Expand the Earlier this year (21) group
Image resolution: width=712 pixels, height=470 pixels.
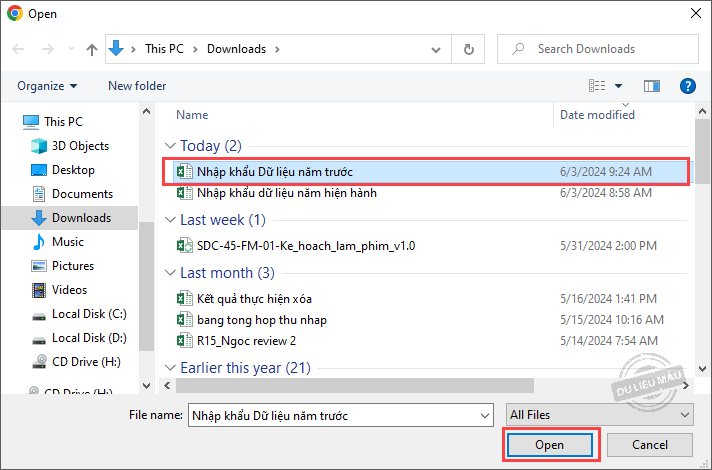coord(170,368)
